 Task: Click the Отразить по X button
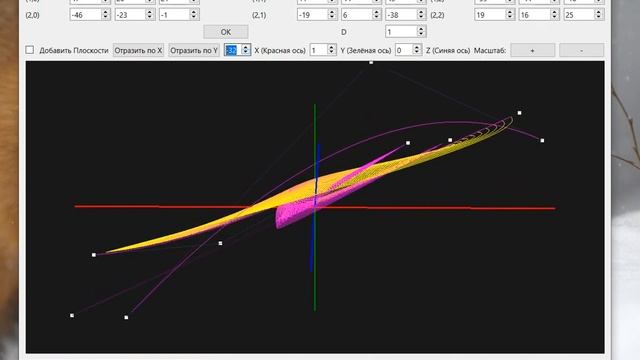(138, 50)
